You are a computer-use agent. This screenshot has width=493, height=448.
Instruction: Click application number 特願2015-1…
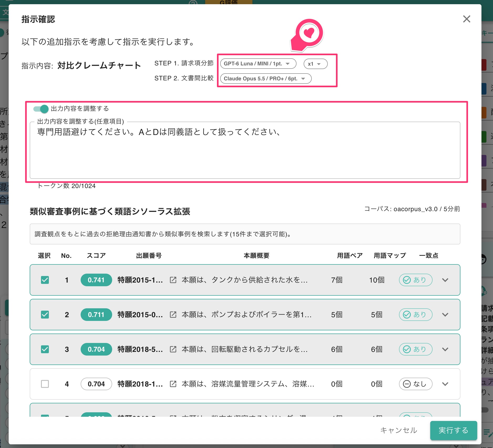point(140,280)
